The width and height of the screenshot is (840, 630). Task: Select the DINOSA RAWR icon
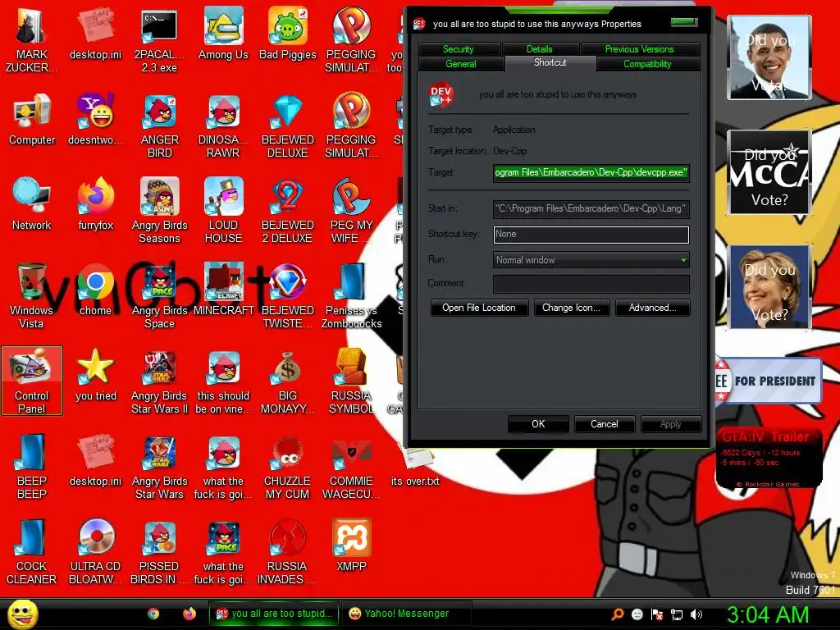tap(223, 126)
